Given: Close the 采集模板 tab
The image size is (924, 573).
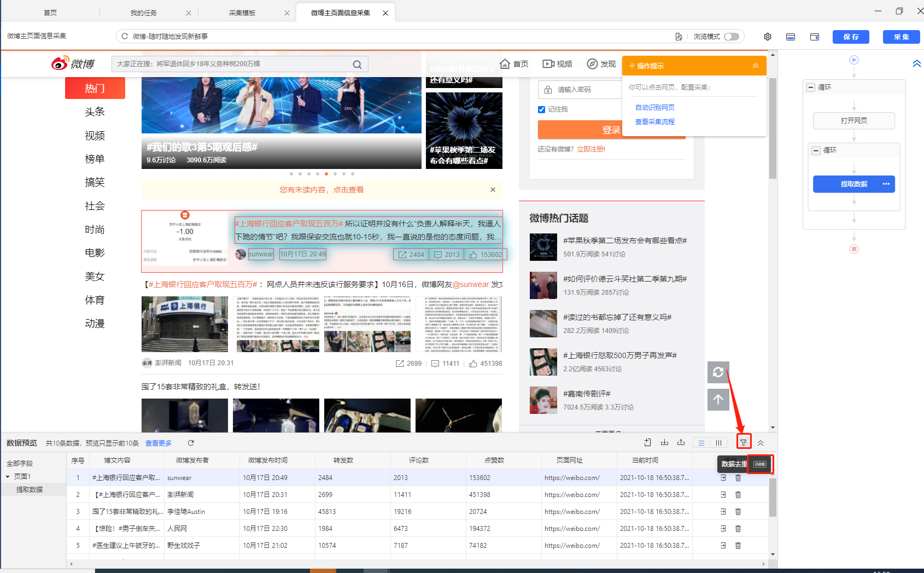Looking at the screenshot, I should point(287,13).
